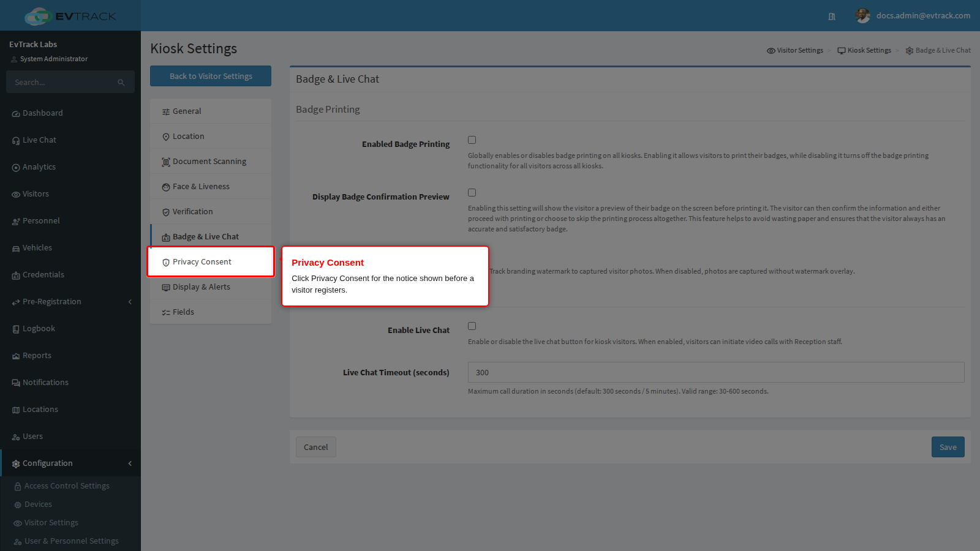Click the Save button
This screenshot has width=980, height=551.
point(948,447)
